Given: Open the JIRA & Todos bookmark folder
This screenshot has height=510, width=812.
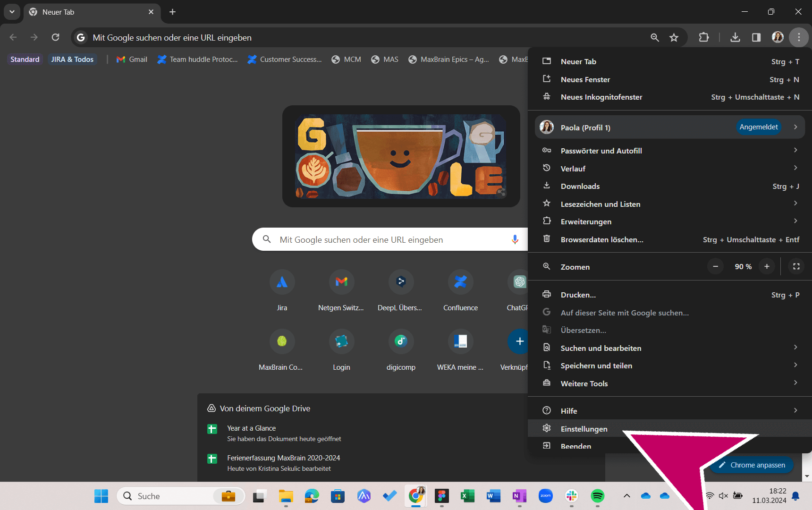Looking at the screenshot, I should pos(72,59).
